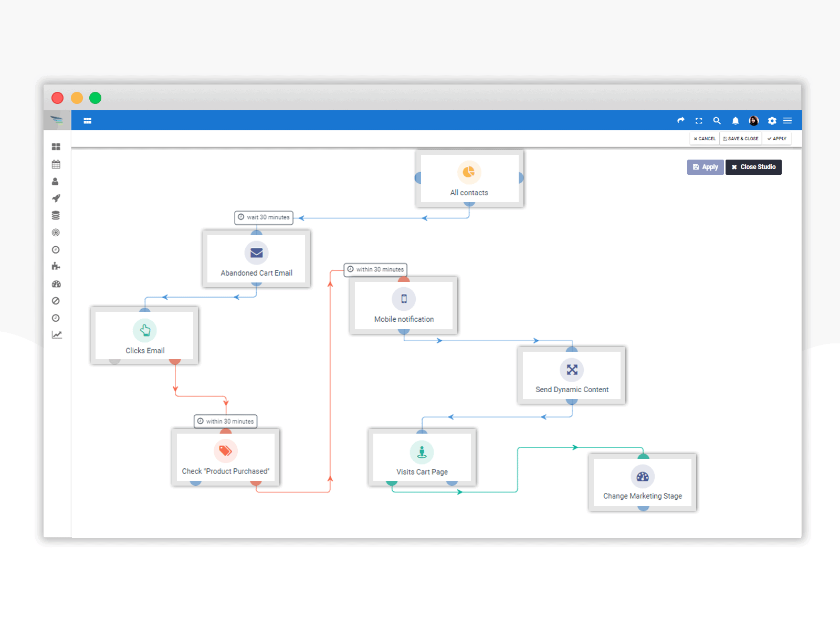Open notifications bell icon
The height and width of the screenshot is (630, 840).
[736, 121]
